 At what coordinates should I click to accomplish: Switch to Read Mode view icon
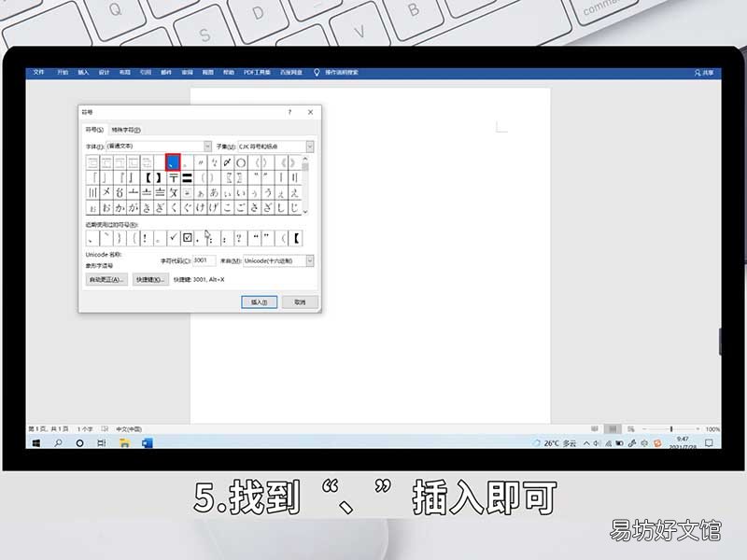coord(595,429)
